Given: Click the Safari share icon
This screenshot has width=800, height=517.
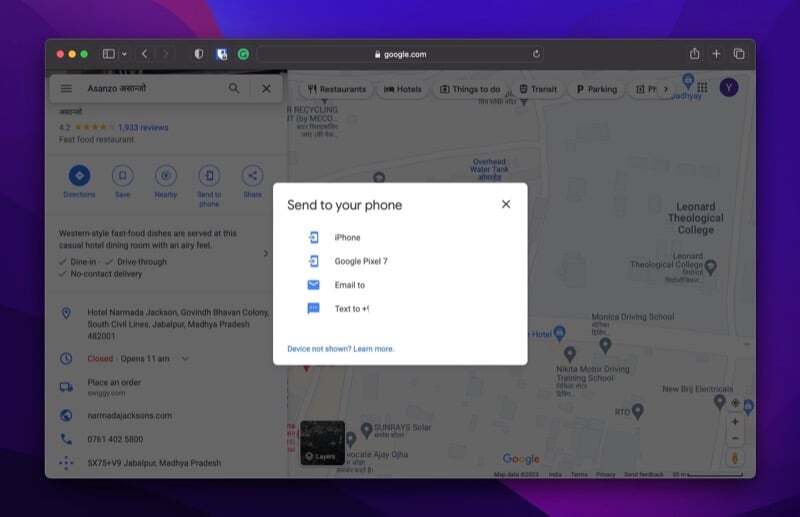Looking at the screenshot, I should tap(694, 54).
